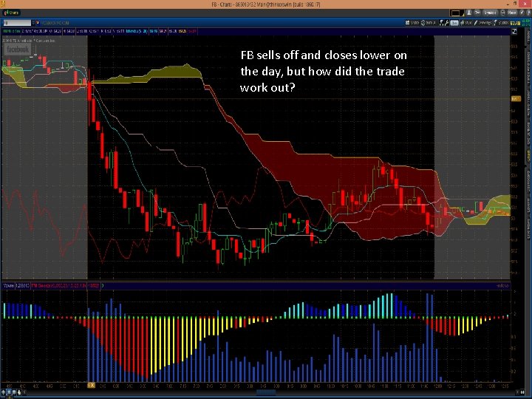Screen dimensions: 532x399
Task: Click the Share chart button
Action: tap(412, 23)
